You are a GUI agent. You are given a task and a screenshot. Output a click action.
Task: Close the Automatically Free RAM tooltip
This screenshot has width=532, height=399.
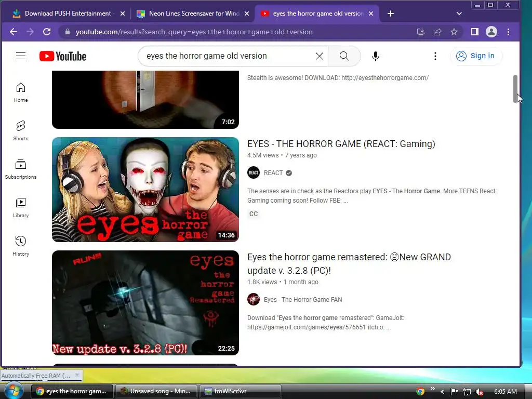[77, 375]
